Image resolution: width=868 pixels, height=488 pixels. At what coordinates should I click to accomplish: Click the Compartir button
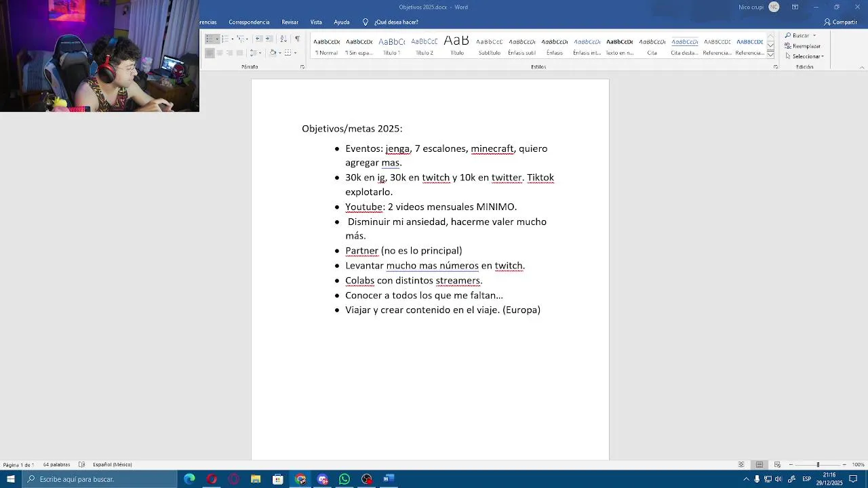click(841, 22)
